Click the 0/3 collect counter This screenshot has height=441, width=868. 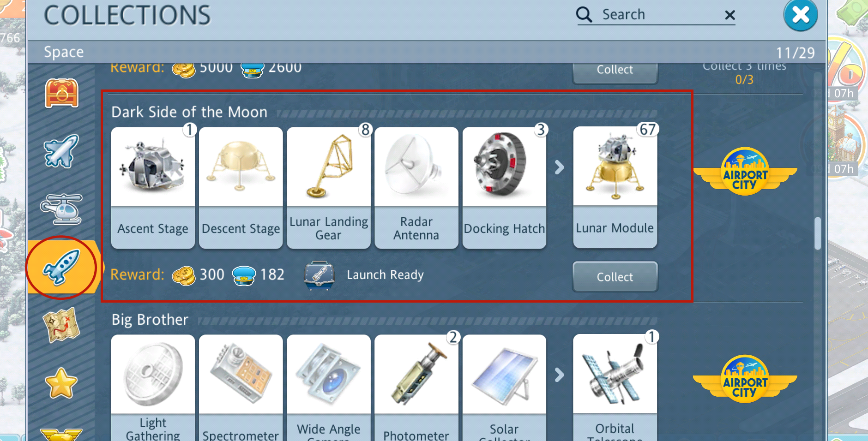[744, 80]
